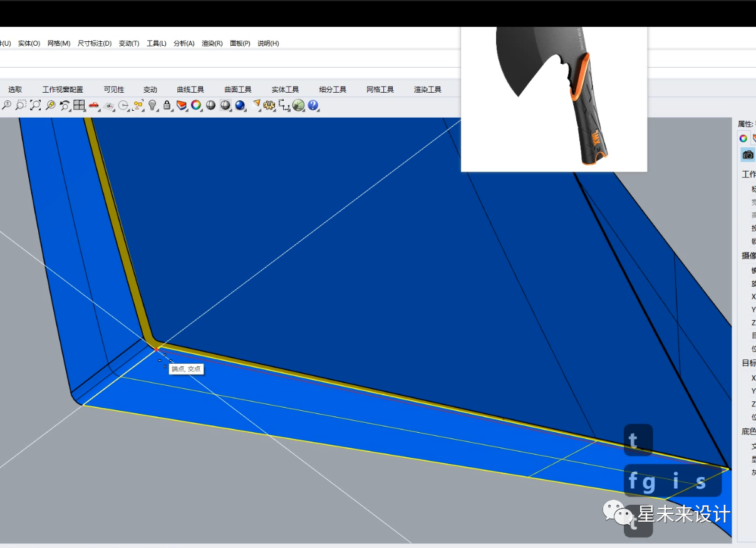Open the 尺寸标注(D) menu

pyautogui.click(x=95, y=43)
